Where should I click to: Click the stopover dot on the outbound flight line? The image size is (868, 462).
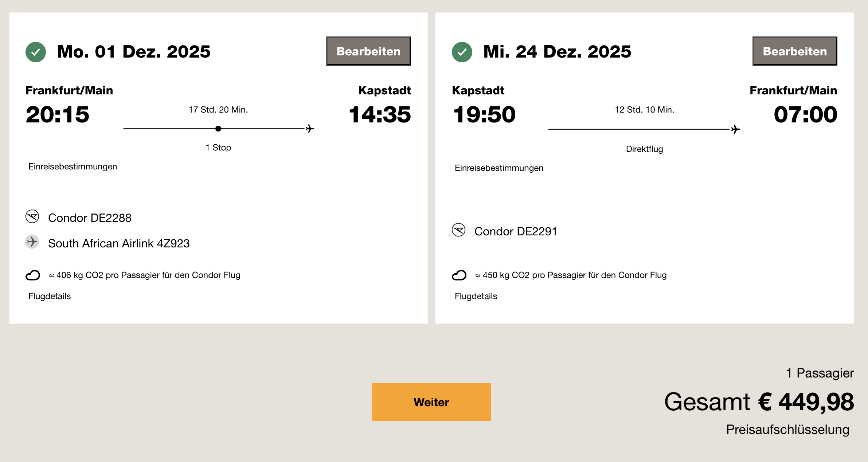pos(218,129)
